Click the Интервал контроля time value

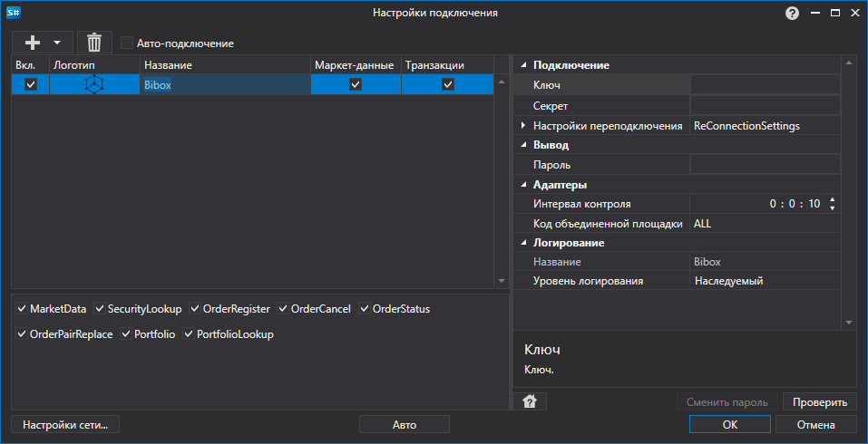(795, 204)
